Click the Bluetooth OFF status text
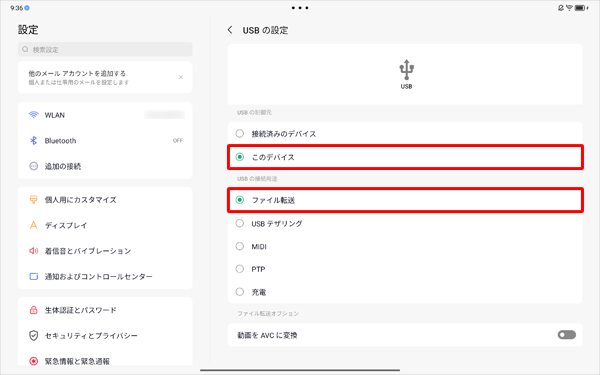 click(x=178, y=140)
